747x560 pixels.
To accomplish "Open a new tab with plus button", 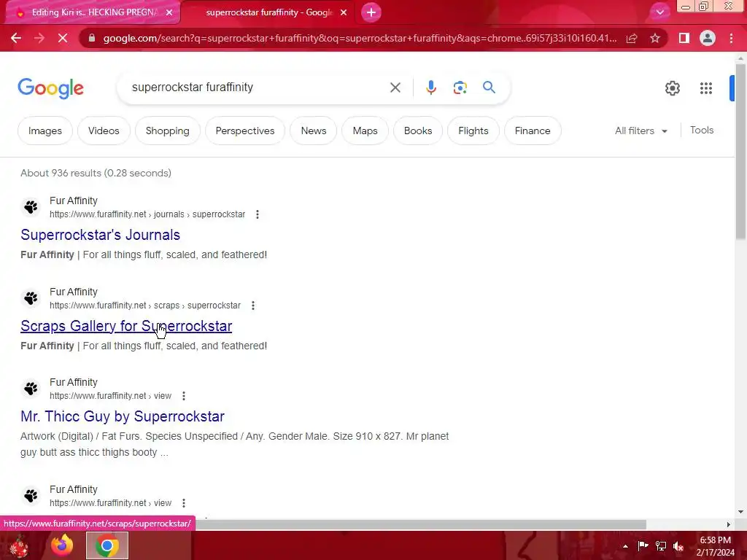I will (371, 12).
